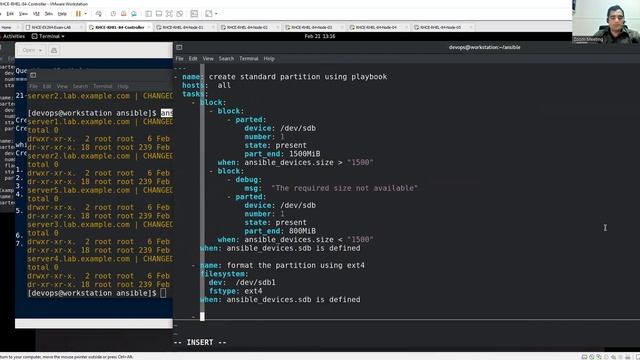Click the 'hosts: all' line

coord(207,85)
